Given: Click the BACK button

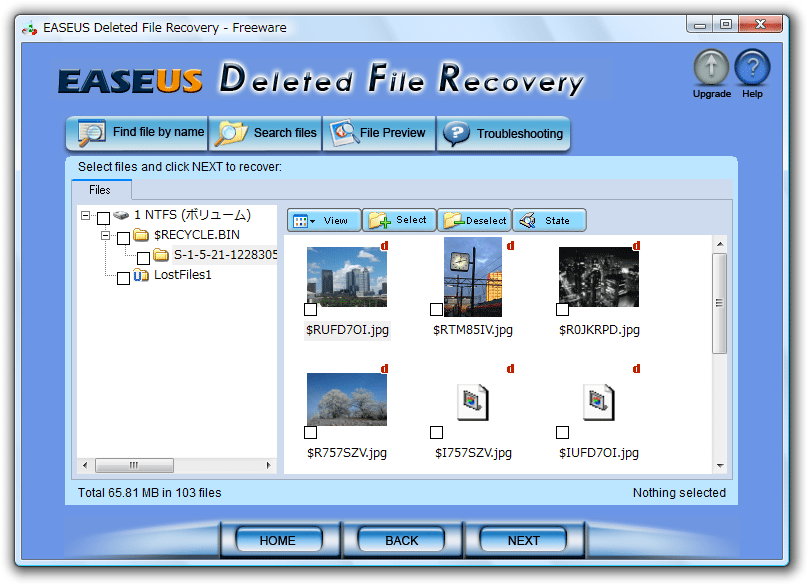Looking at the screenshot, I should pyautogui.click(x=401, y=540).
